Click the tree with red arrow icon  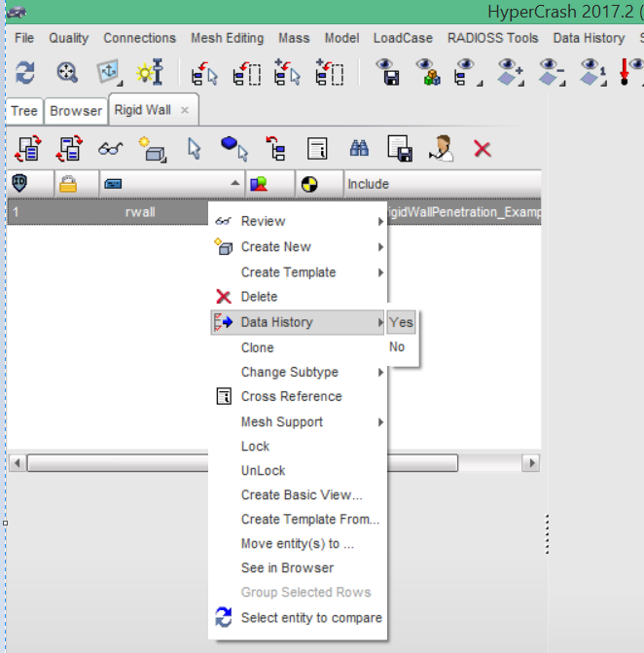[x=275, y=149]
